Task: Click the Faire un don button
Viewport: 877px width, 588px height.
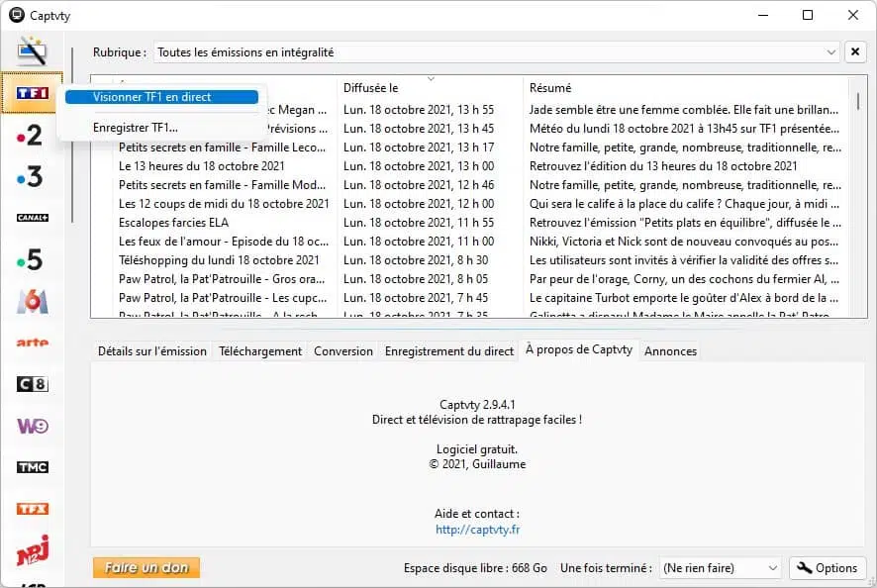Action: [x=146, y=568]
